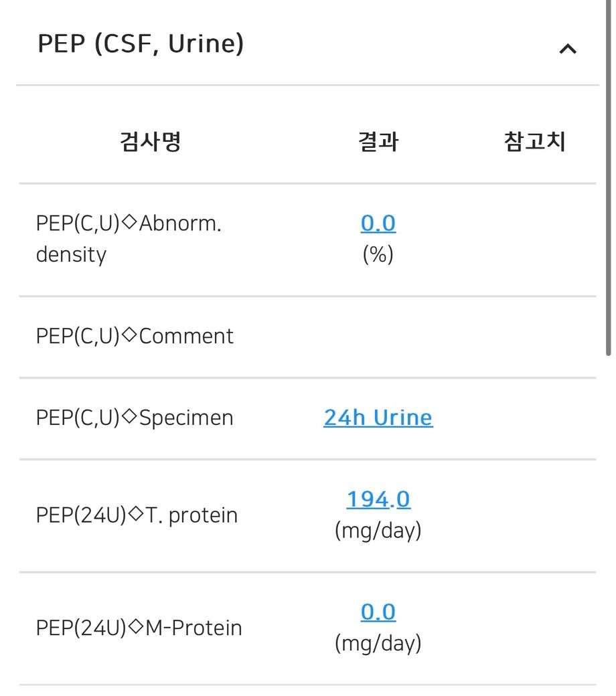
Task: Click the empty result cell of the Comment row
Action: [378, 337]
